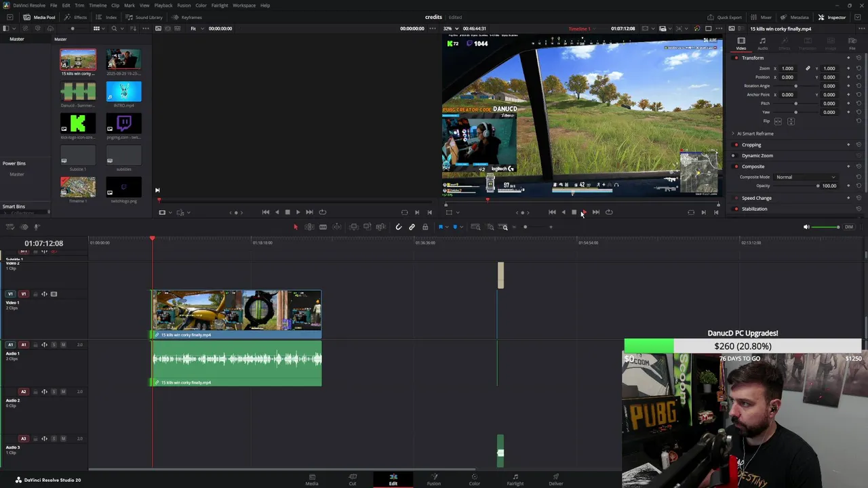The width and height of the screenshot is (868, 488).
Task: Open the flag color dropdown arrow
Action: click(x=446, y=227)
